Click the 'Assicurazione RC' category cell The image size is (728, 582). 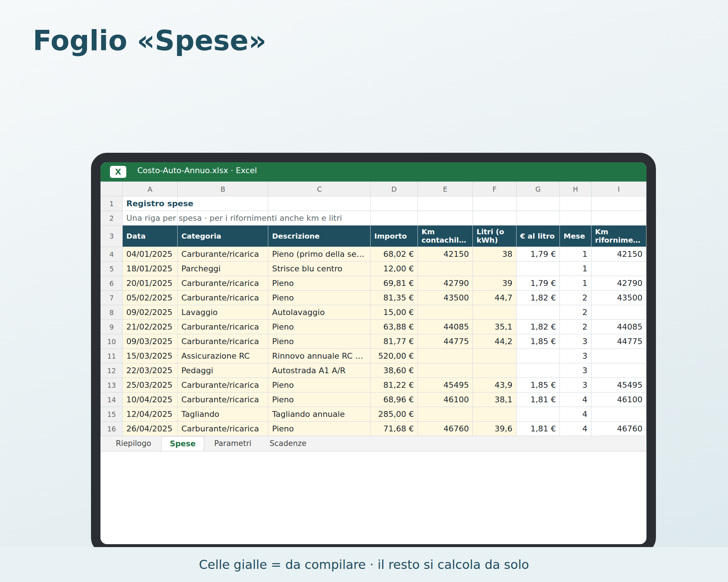pos(223,356)
